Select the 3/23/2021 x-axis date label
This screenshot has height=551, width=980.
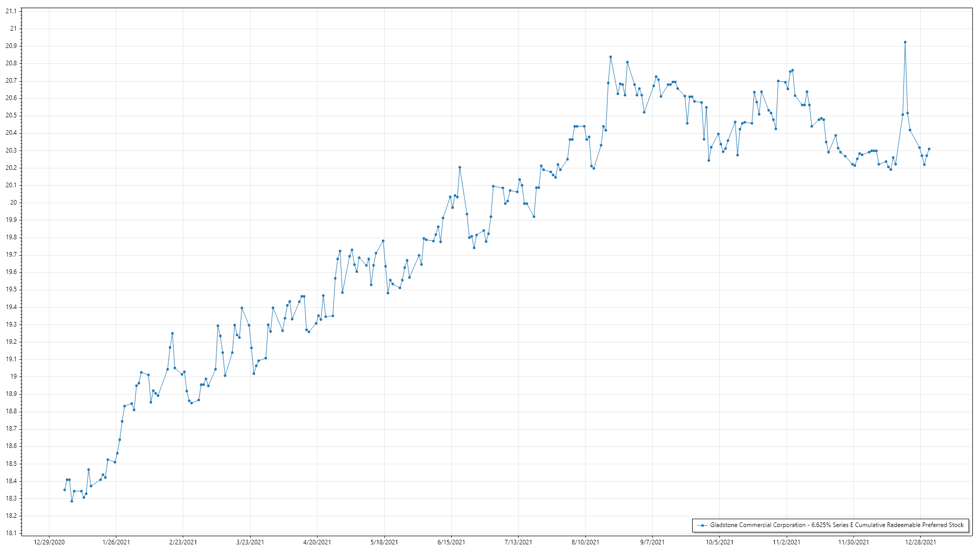(250, 542)
